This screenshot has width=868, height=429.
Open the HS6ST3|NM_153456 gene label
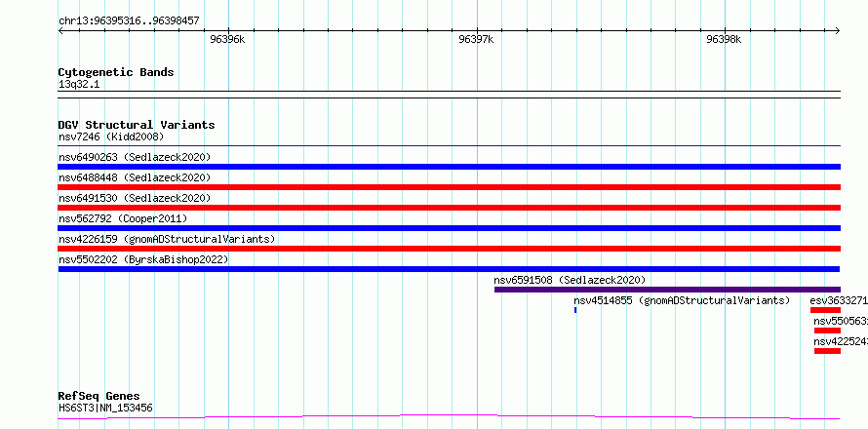point(105,409)
